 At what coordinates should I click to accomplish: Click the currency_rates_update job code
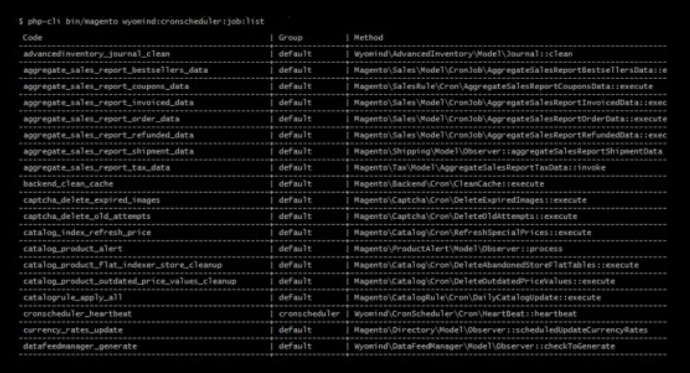click(x=73, y=330)
